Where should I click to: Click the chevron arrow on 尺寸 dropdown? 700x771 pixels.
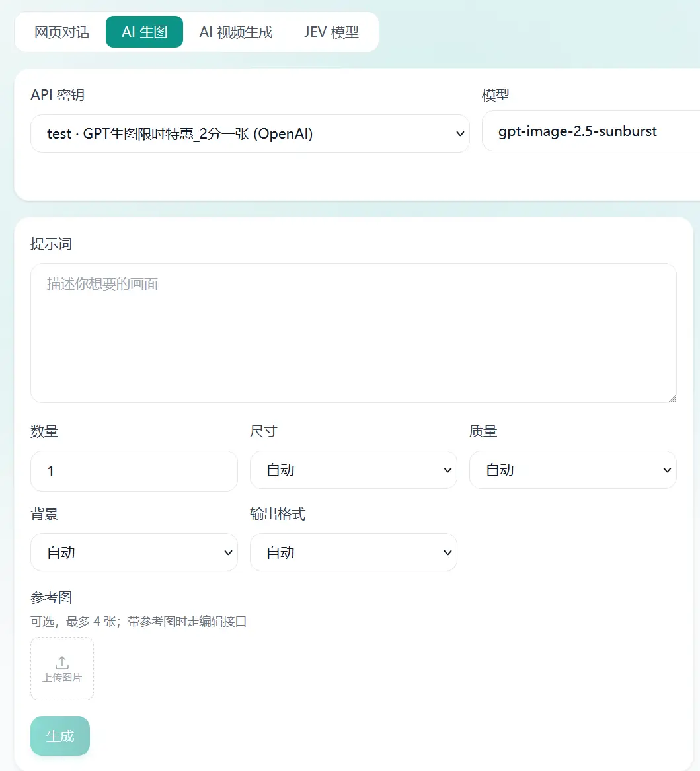coord(447,470)
